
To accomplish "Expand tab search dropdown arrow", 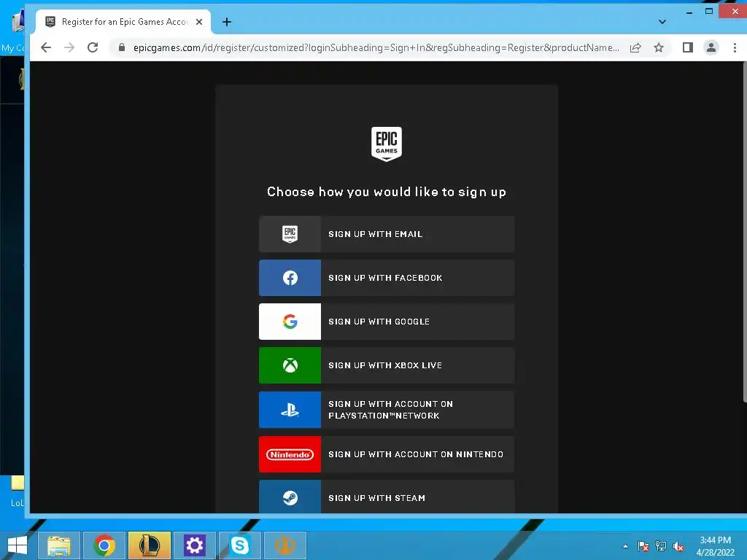I will point(662,22).
